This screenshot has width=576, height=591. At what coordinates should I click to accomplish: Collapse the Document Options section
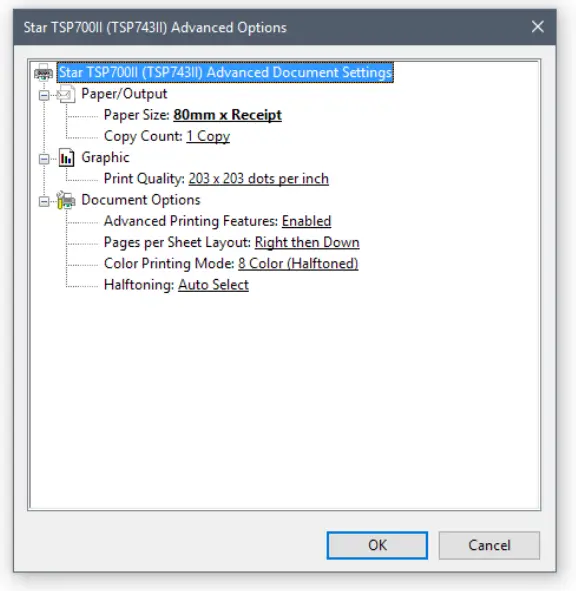coord(44,202)
